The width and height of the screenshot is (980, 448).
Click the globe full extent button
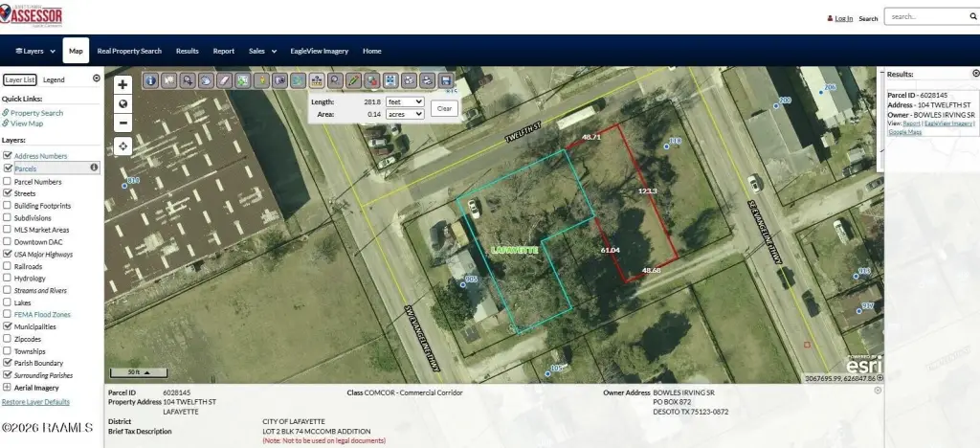pyautogui.click(x=122, y=103)
